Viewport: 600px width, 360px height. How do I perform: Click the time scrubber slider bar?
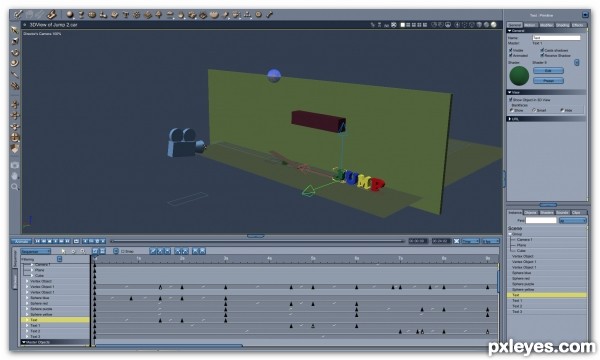(257, 241)
